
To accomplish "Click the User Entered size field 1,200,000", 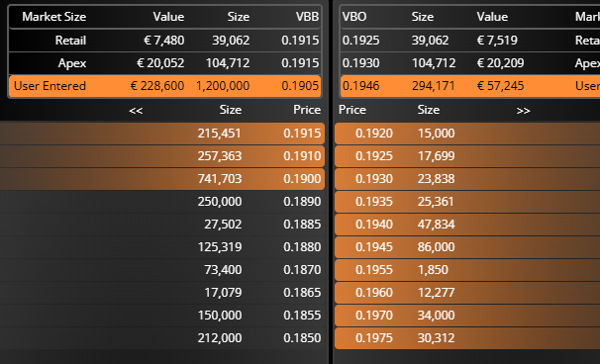I will [x=223, y=86].
